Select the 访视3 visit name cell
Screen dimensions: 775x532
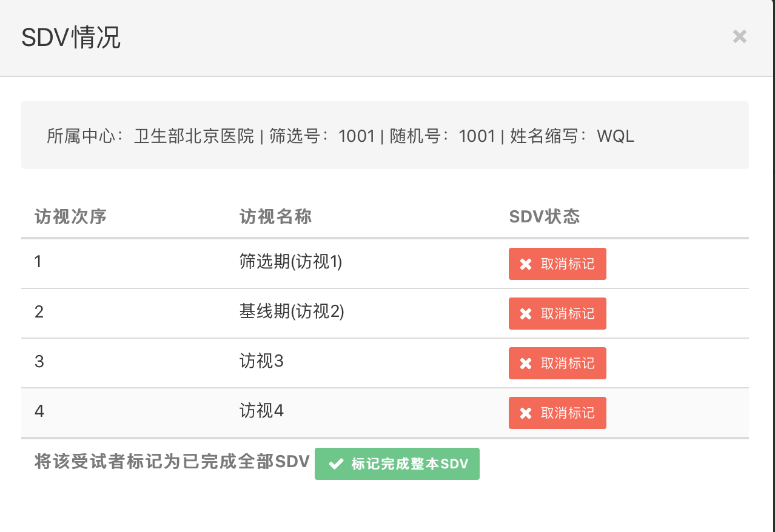[261, 361]
